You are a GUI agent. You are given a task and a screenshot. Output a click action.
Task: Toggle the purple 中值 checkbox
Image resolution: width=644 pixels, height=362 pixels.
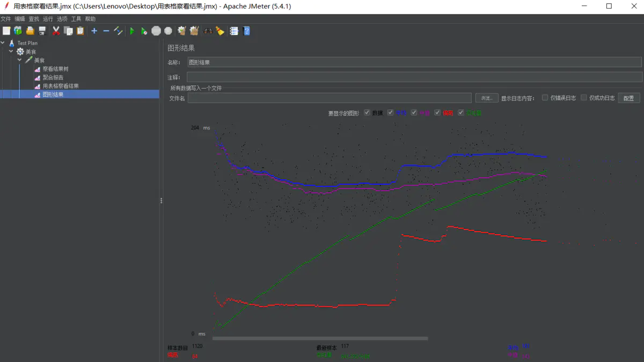414,113
